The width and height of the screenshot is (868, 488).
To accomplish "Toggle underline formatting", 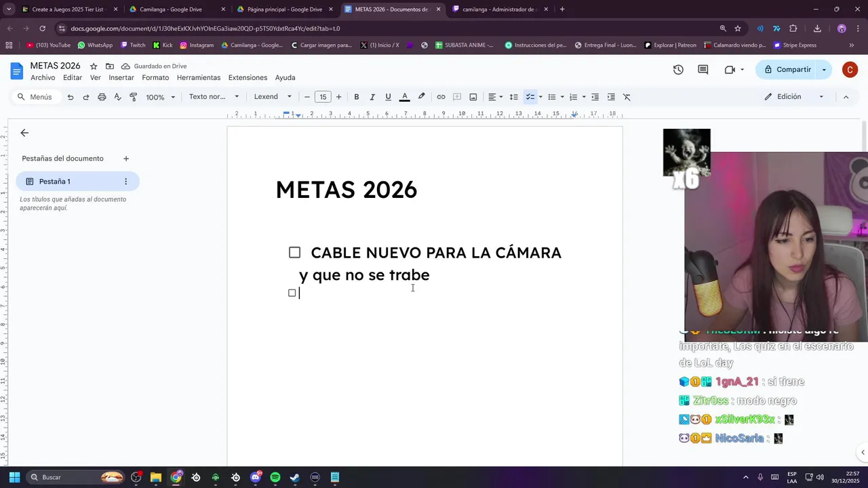I will coord(388,97).
